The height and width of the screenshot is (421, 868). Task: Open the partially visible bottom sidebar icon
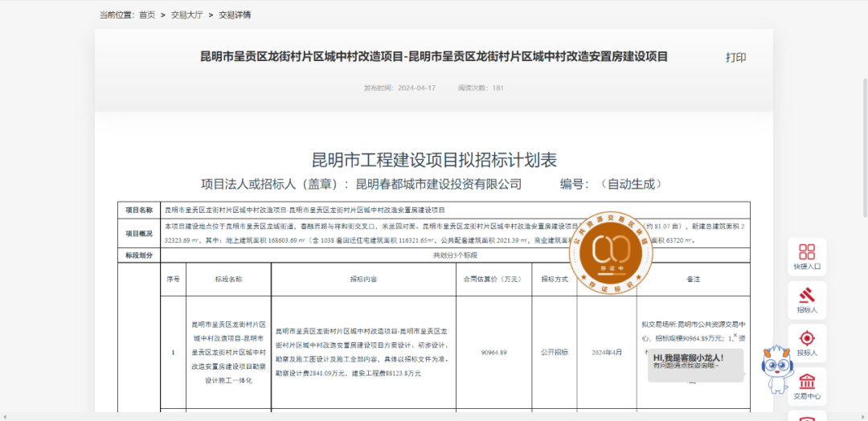pyautogui.click(x=807, y=416)
